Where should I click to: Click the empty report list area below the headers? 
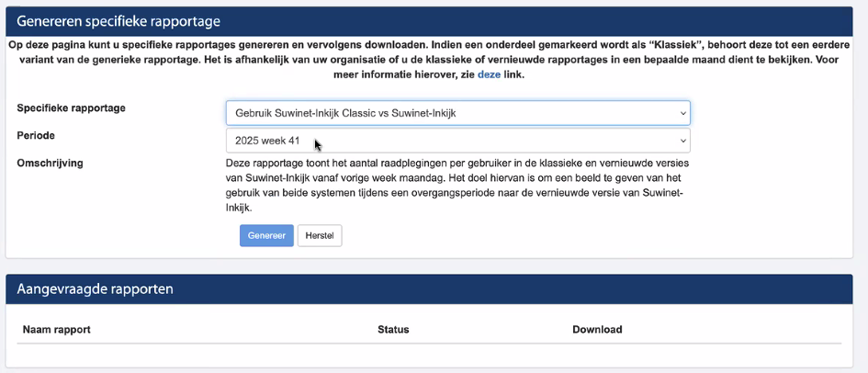pyautogui.click(x=430, y=355)
